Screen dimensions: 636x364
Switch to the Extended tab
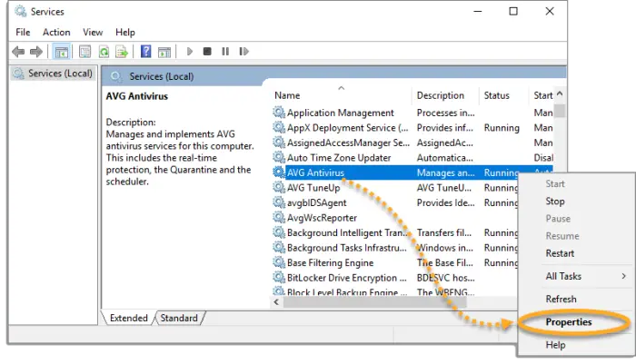(x=129, y=318)
